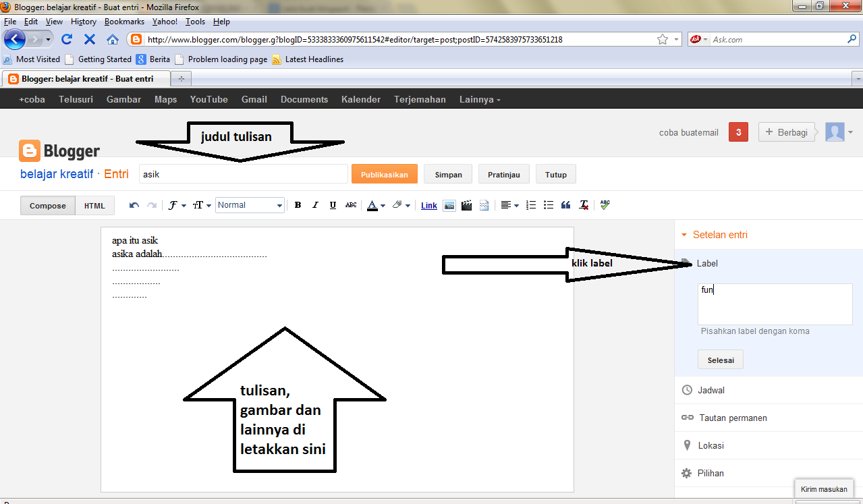The height and width of the screenshot is (504, 863).
Task: Click the Simpan button
Action: pyautogui.click(x=449, y=174)
